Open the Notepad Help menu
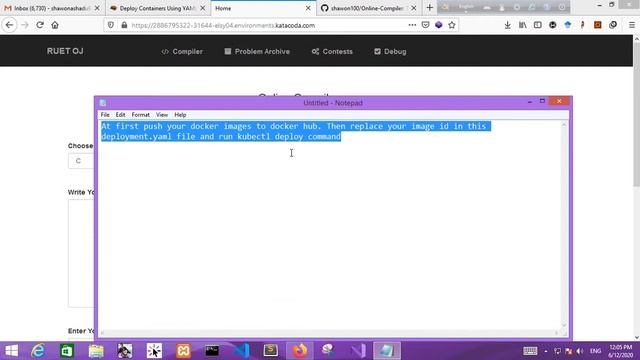 point(180,115)
